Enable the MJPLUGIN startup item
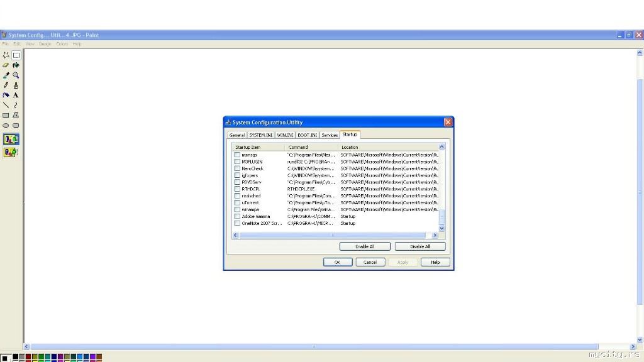644x362 pixels. (237, 162)
